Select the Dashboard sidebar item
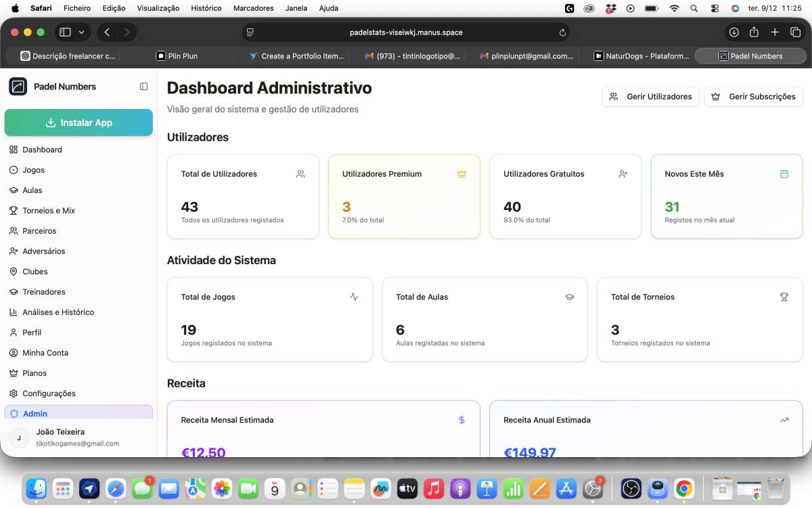This screenshot has height=508, width=812. pos(78,150)
